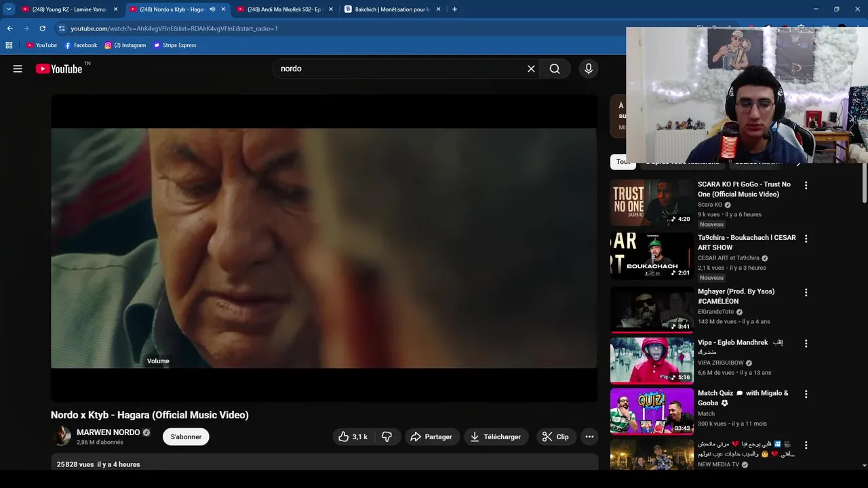Reload the page in browser
This screenshot has width=868, height=488.
tap(42, 28)
